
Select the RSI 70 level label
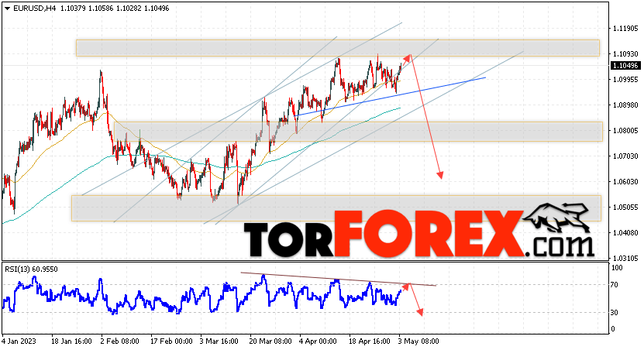click(x=615, y=285)
